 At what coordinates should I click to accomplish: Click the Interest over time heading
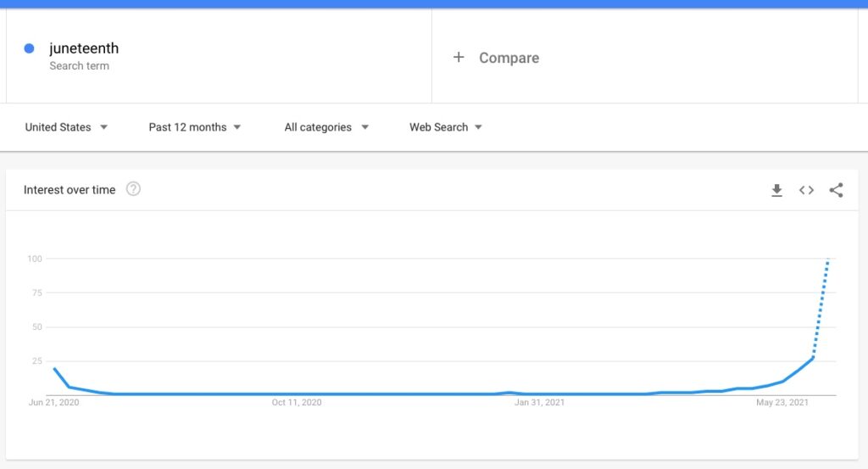(x=70, y=190)
